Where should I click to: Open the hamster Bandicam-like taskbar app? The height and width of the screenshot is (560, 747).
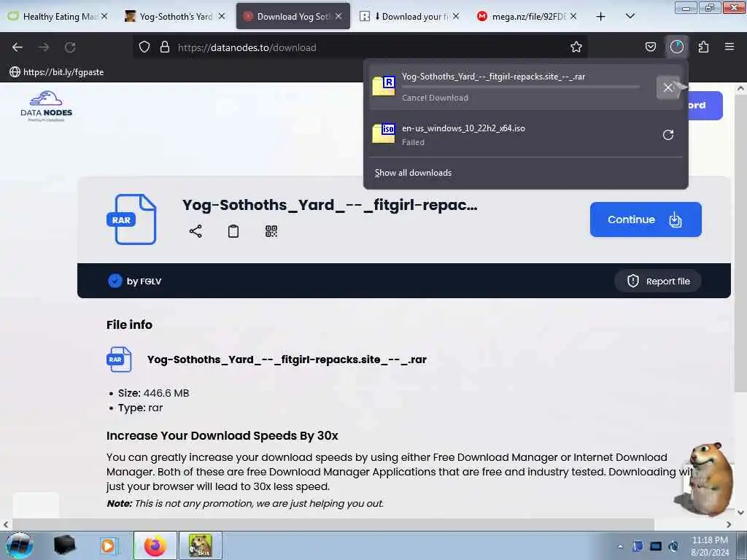[200, 545]
